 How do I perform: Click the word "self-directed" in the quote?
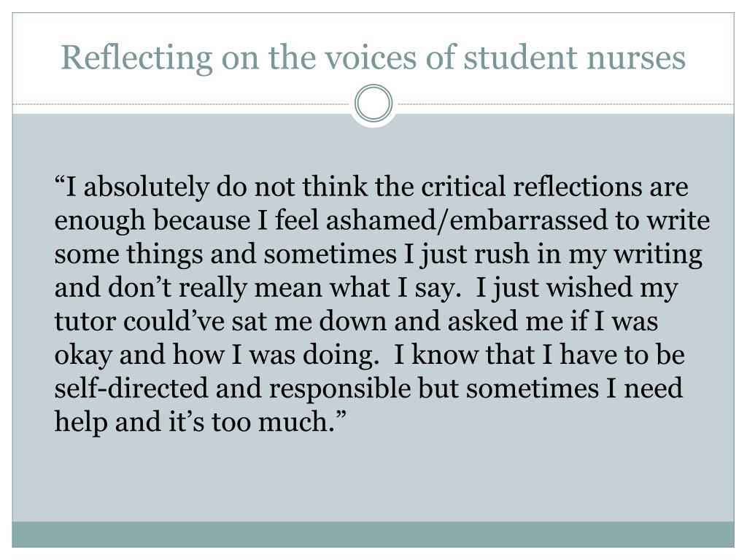(131, 388)
